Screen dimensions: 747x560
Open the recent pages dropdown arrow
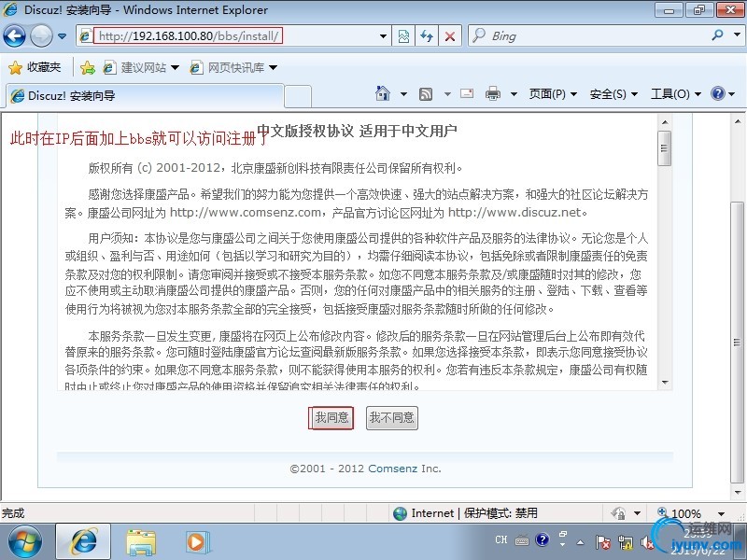coord(62,36)
